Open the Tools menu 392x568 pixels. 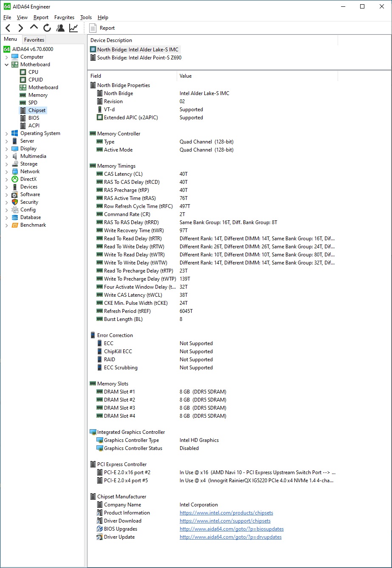(86, 17)
